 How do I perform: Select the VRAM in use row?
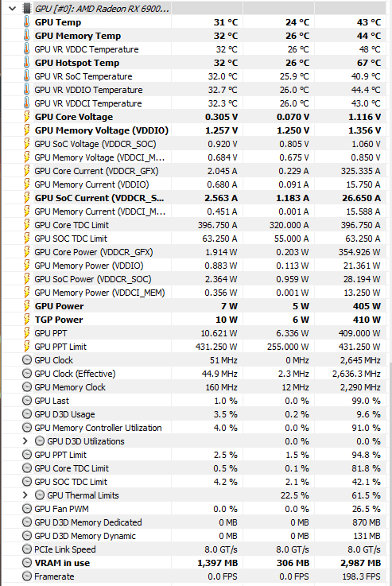194,563
